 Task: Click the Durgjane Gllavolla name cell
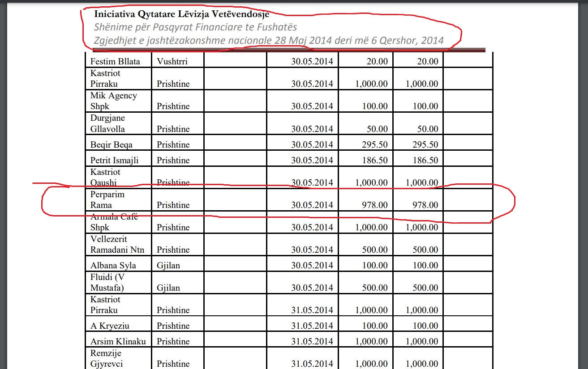coord(107,123)
